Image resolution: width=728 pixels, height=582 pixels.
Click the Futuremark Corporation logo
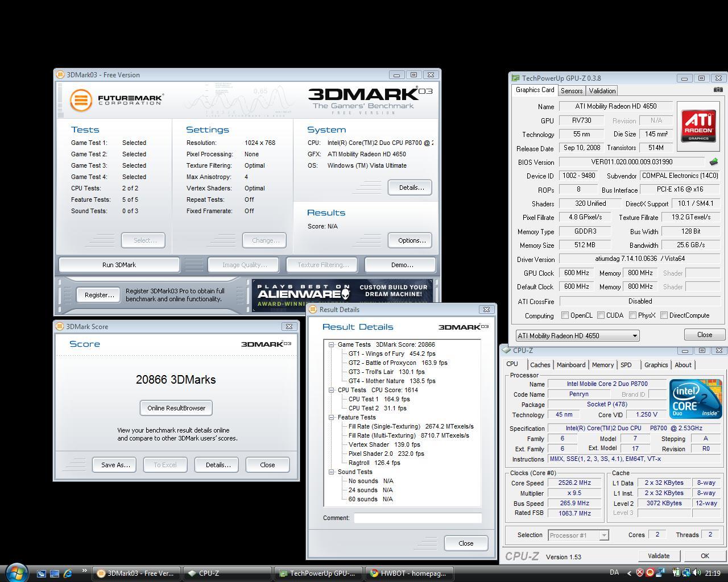click(x=117, y=101)
